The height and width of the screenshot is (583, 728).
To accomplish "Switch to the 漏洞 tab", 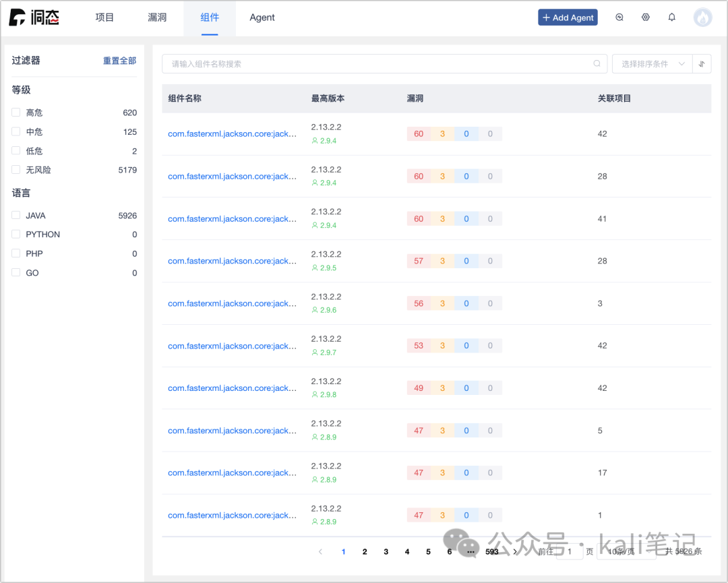I will (157, 17).
